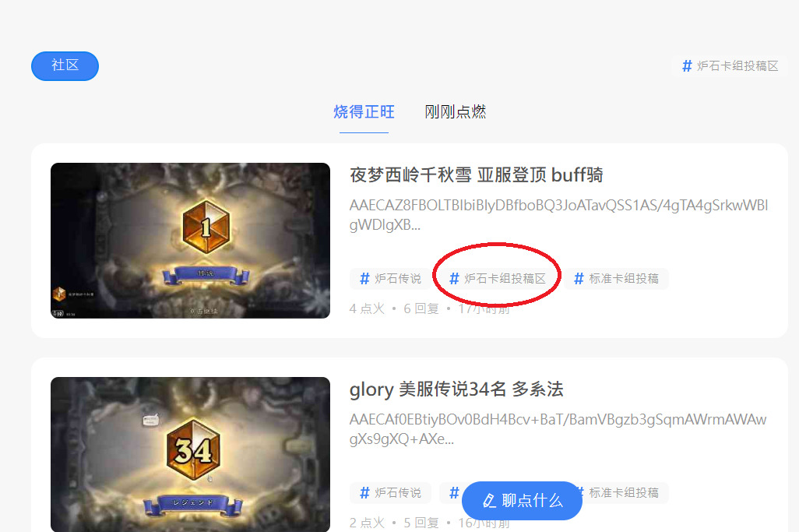The height and width of the screenshot is (532, 799).
Task: Click the 聊点什么 compose button
Action: [522, 500]
